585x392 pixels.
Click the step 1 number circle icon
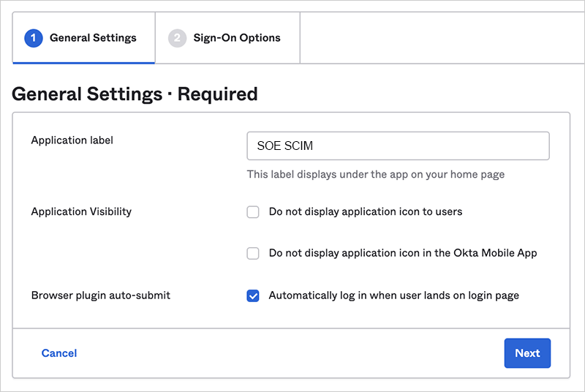click(x=34, y=38)
